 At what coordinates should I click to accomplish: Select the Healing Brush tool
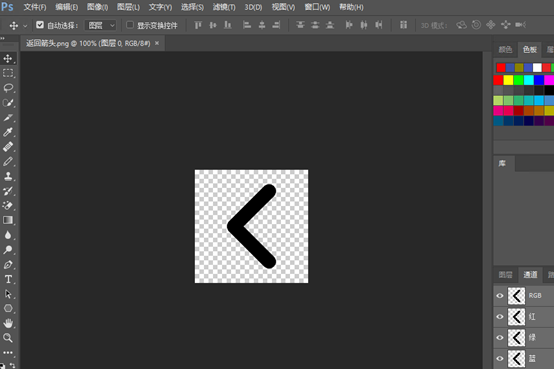pyautogui.click(x=8, y=147)
